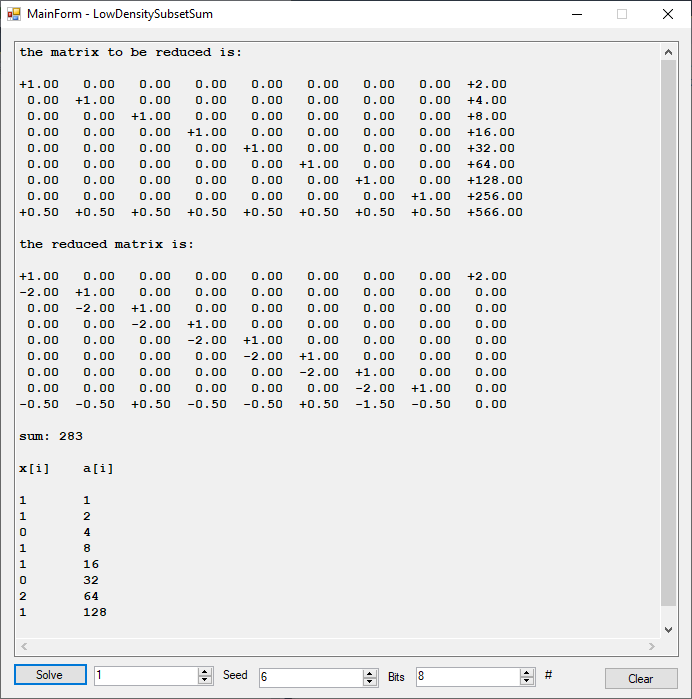Click inside the numeric field showing 6
692x699 pixels.
pyautogui.click(x=309, y=677)
